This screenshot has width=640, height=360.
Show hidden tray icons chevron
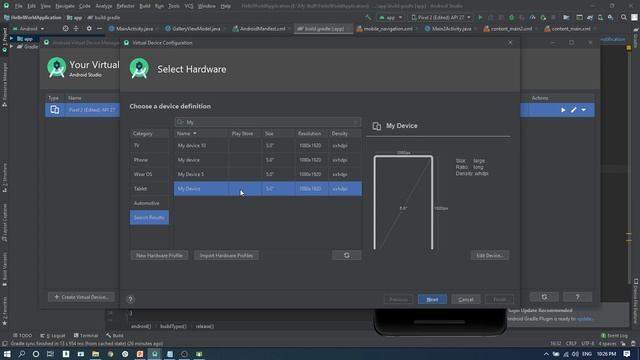[x=546, y=354]
